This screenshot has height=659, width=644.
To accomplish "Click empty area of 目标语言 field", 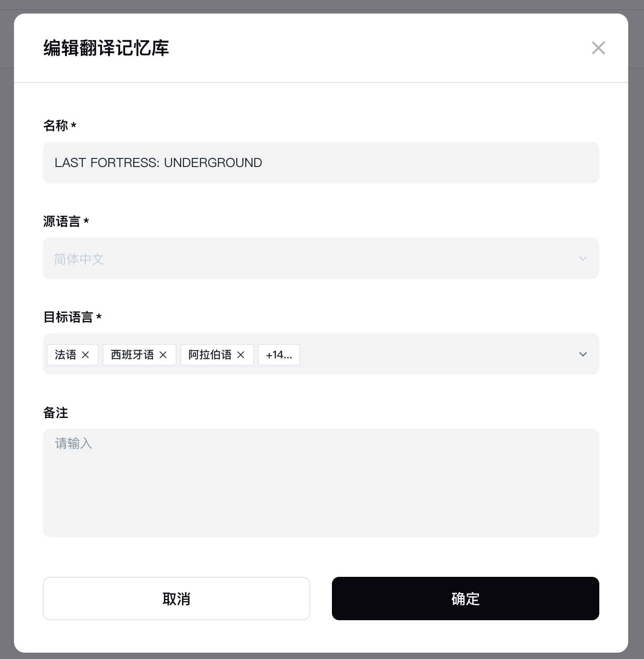I will tap(434, 354).
